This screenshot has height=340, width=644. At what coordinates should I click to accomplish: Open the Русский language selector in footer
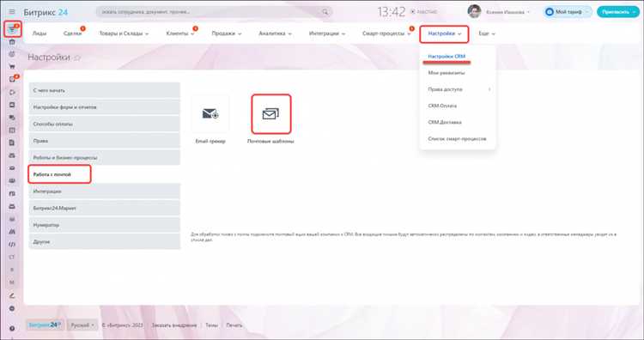coord(82,325)
